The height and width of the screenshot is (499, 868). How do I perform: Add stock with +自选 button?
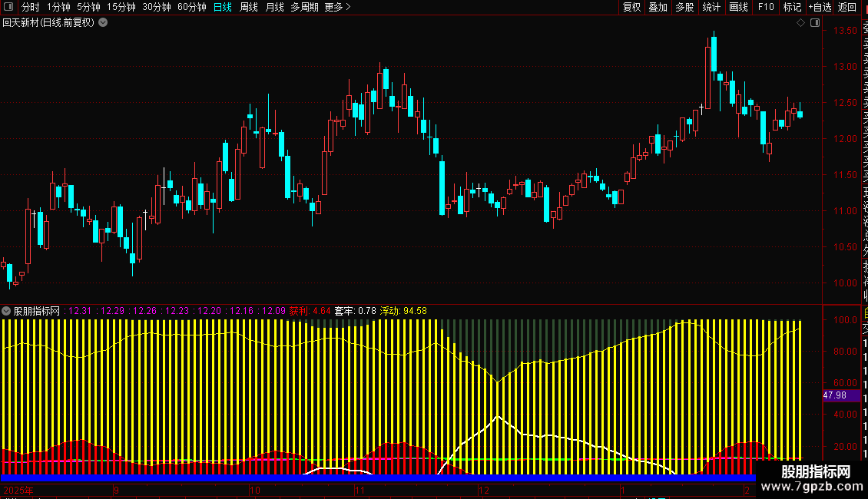pos(820,7)
